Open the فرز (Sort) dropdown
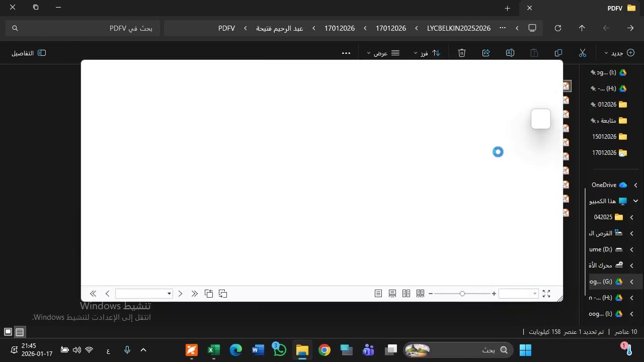644x362 pixels. tap(427, 53)
